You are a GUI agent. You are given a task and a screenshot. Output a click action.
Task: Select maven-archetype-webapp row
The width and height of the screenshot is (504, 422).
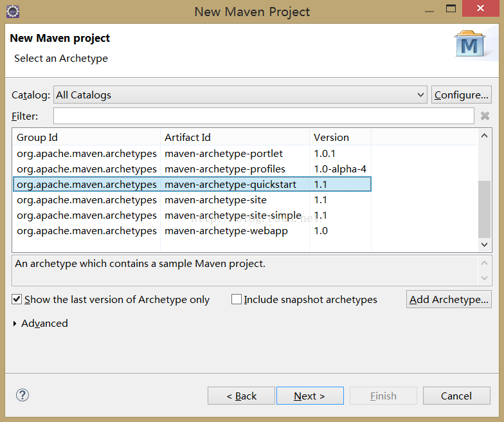tap(192, 230)
